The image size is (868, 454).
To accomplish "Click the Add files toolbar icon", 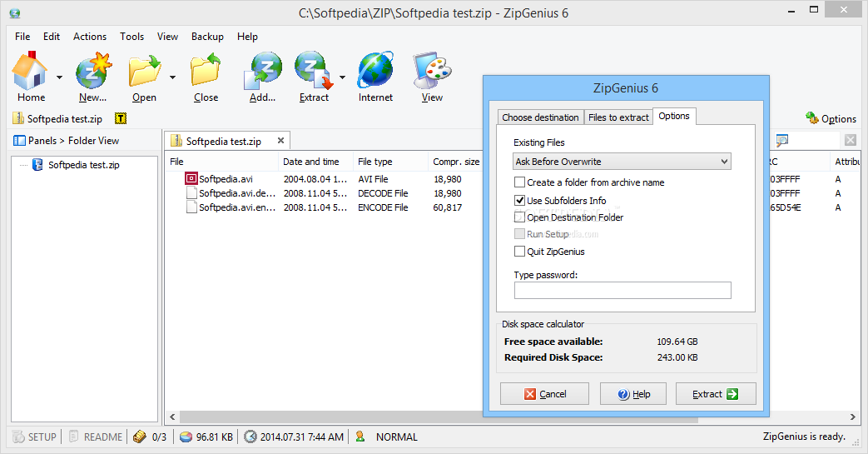I will (262, 71).
